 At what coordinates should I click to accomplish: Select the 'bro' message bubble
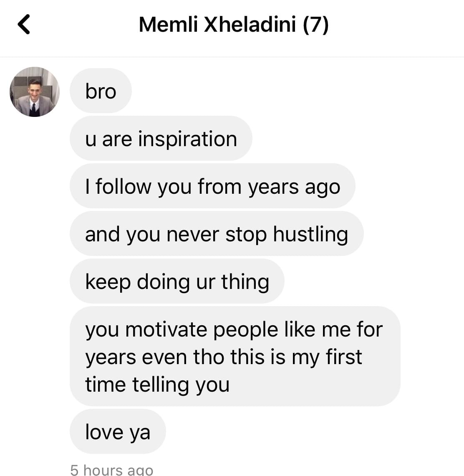[101, 91]
